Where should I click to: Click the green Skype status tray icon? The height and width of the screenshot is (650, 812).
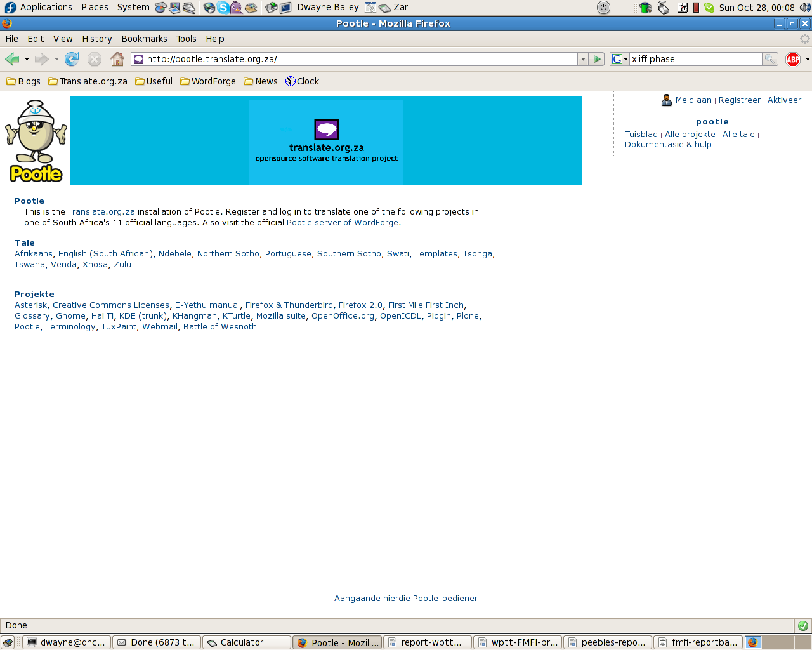pyautogui.click(x=709, y=8)
